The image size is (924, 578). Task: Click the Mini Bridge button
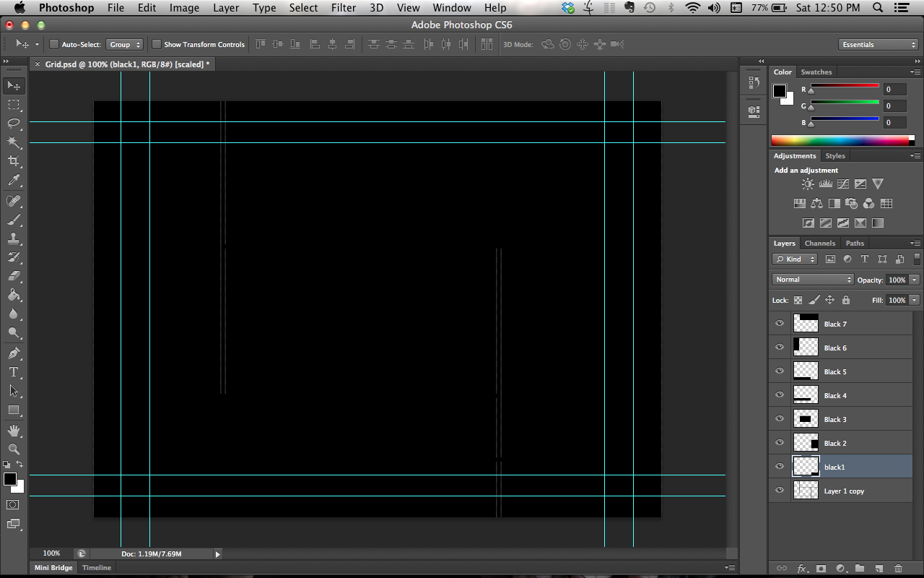53,567
